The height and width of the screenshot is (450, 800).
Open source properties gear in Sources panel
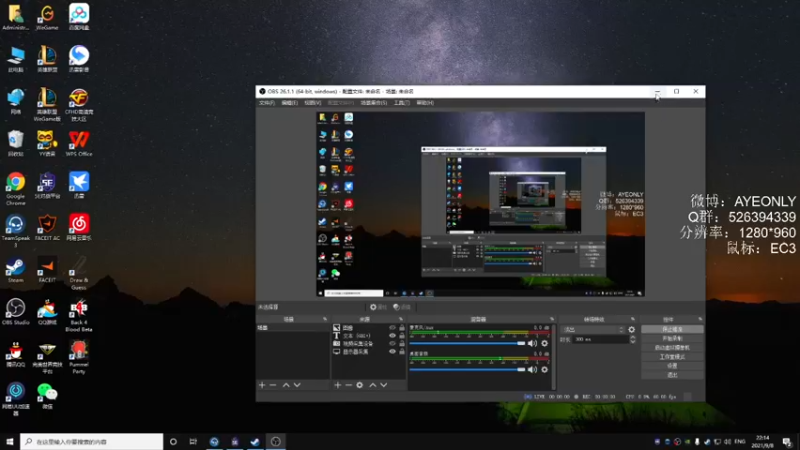point(360,385)
